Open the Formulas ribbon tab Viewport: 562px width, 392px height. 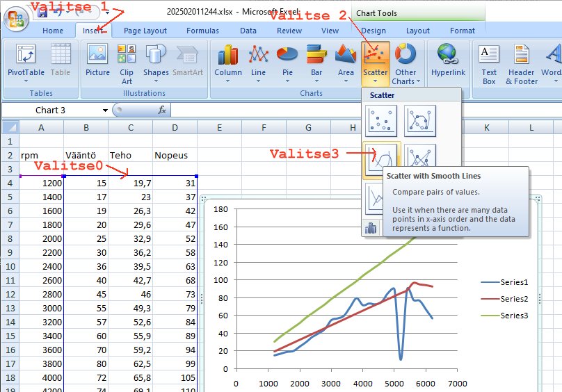click(202, 31)
